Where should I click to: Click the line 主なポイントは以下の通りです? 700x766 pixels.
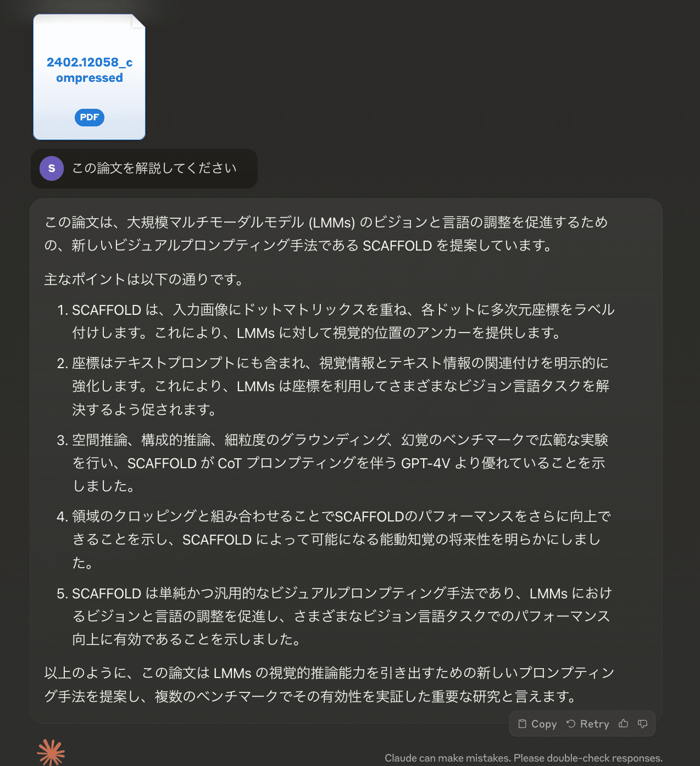pyautogui.click(x=144, y=279)
